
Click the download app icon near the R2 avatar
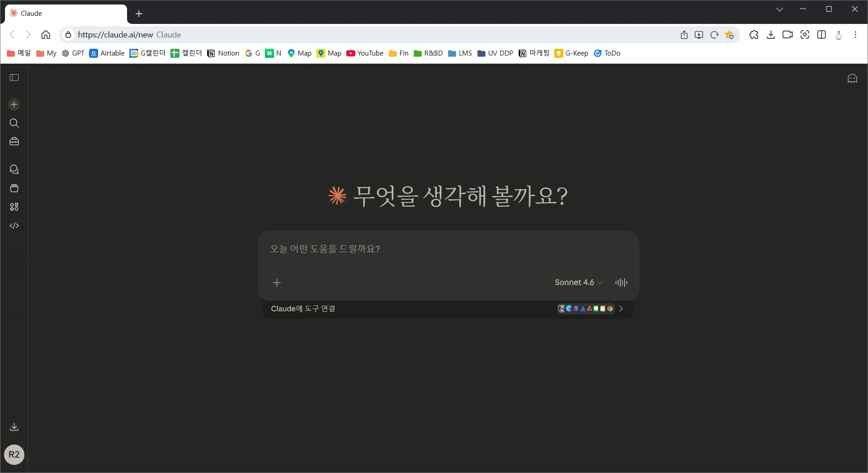(x=14, y=427)
